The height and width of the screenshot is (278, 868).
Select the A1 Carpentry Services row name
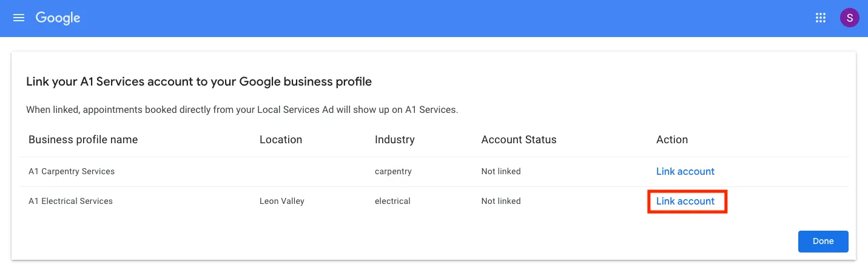click(72, 171)
